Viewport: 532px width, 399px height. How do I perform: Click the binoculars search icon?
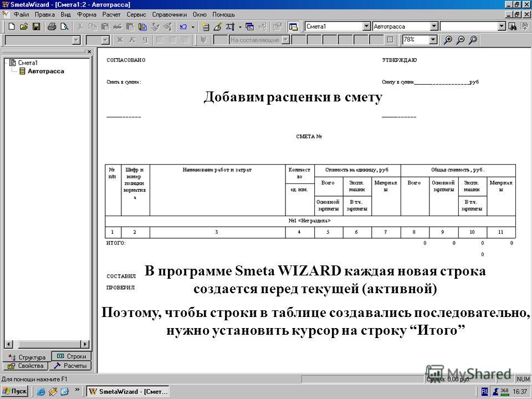tap(513, 27)
